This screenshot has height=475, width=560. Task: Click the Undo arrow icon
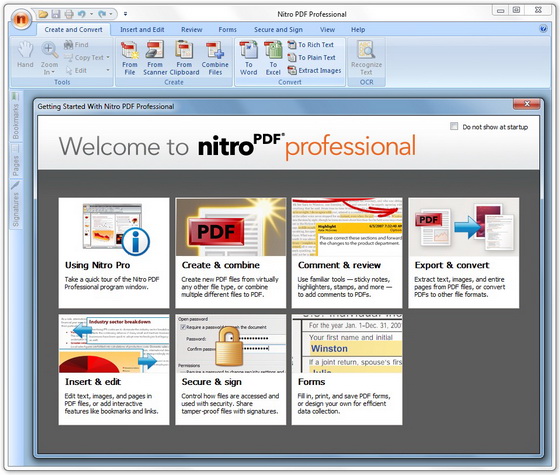click(x=82, y=14)
